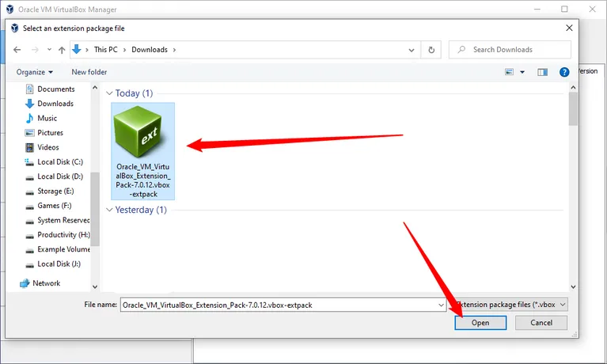Open Music in the sidebar

click(41, 118)
